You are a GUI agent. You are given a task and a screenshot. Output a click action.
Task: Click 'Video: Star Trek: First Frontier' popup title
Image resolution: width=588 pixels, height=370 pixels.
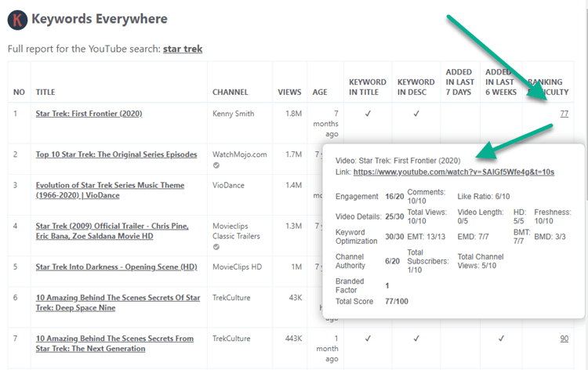(x=397, y=161)
